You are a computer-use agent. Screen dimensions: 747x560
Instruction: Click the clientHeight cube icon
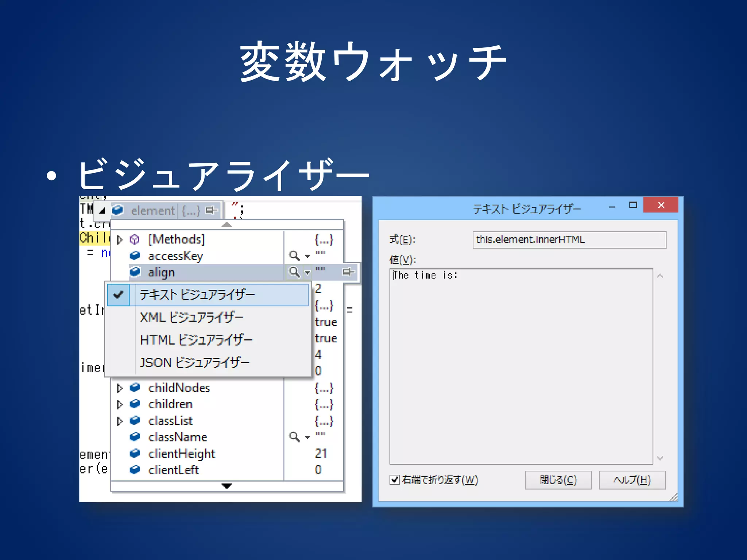coord(135,453)
